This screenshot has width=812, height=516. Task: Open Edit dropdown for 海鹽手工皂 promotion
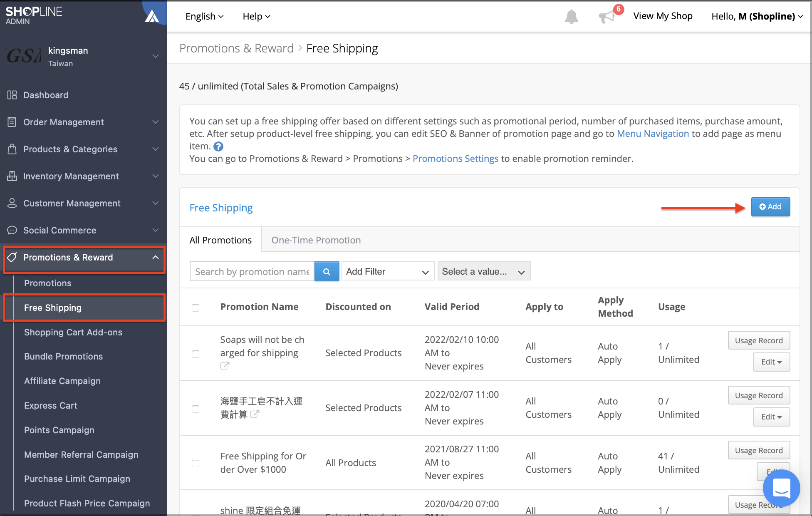tap(772, 417)
